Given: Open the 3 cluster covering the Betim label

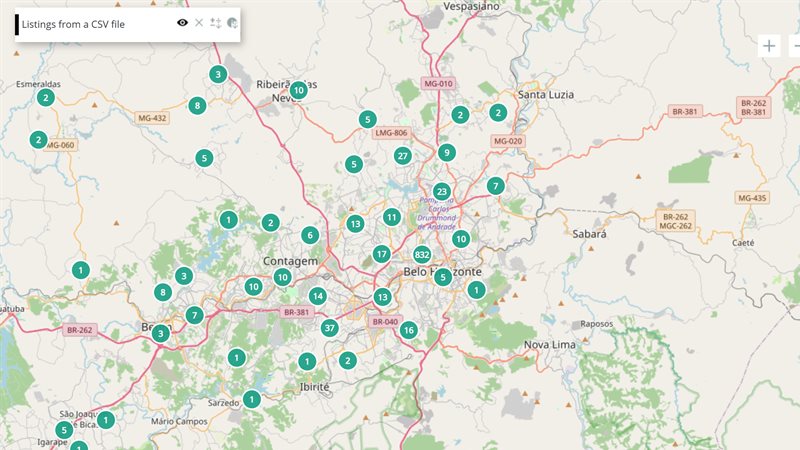Looking at the screenshot, I should [x=161, y=334].
